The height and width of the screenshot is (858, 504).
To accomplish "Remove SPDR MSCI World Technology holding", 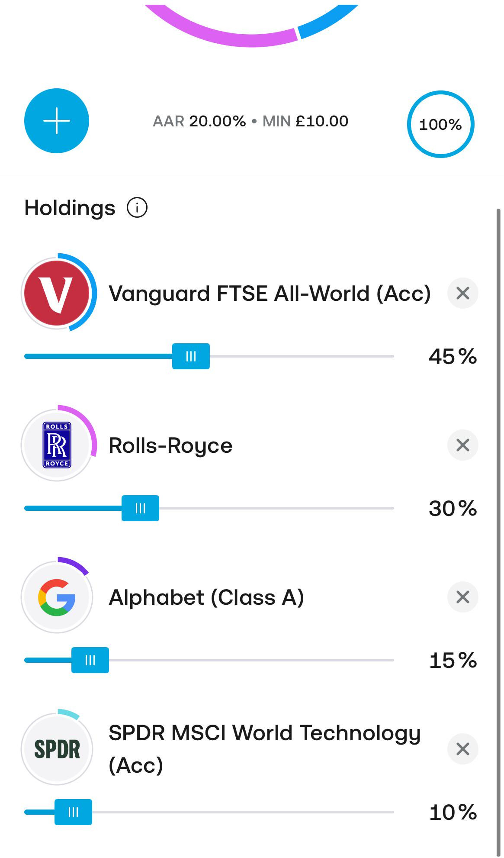I will pos(462,749).
